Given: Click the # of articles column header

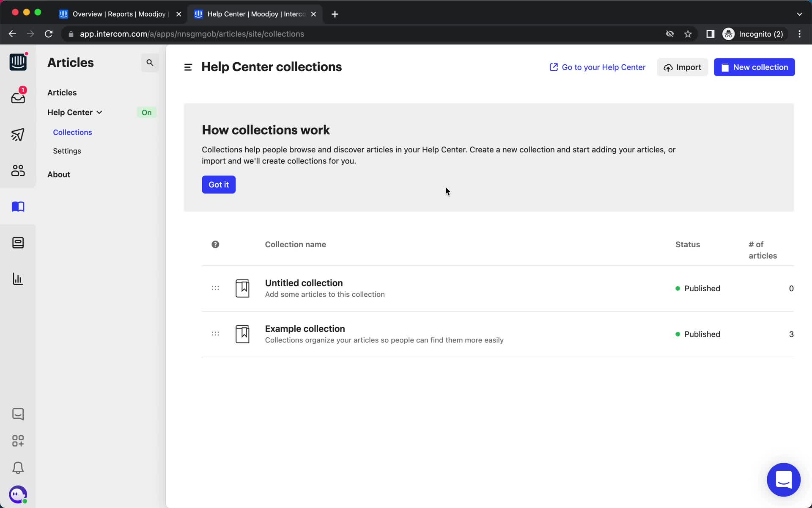Looking at the screenshot, I should point(763,250).
